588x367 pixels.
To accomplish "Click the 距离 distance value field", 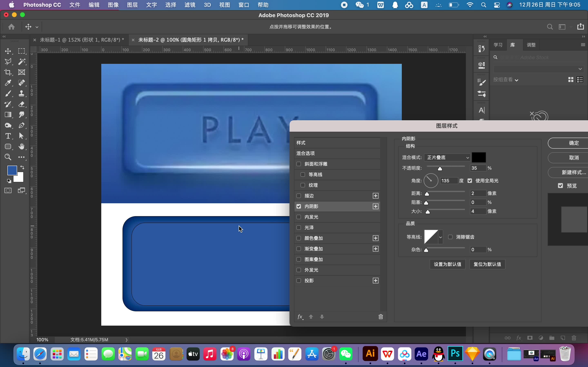I will pyautogui.click(x=478, y=193).
